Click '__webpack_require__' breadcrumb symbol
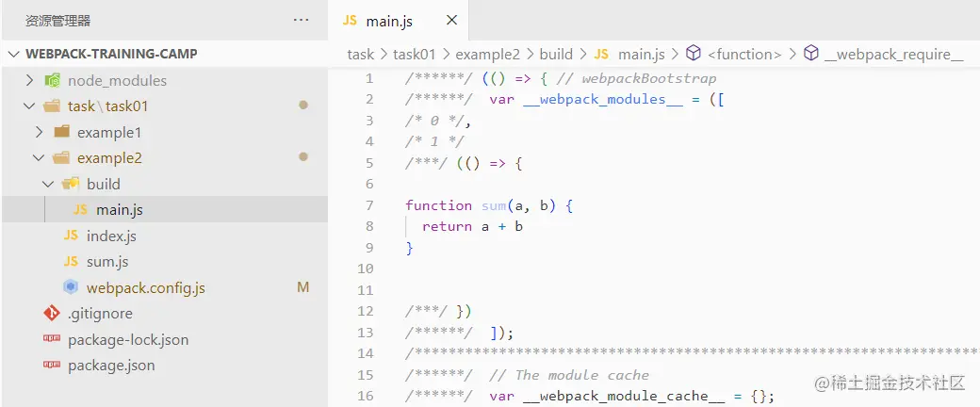 coord(893,55)
